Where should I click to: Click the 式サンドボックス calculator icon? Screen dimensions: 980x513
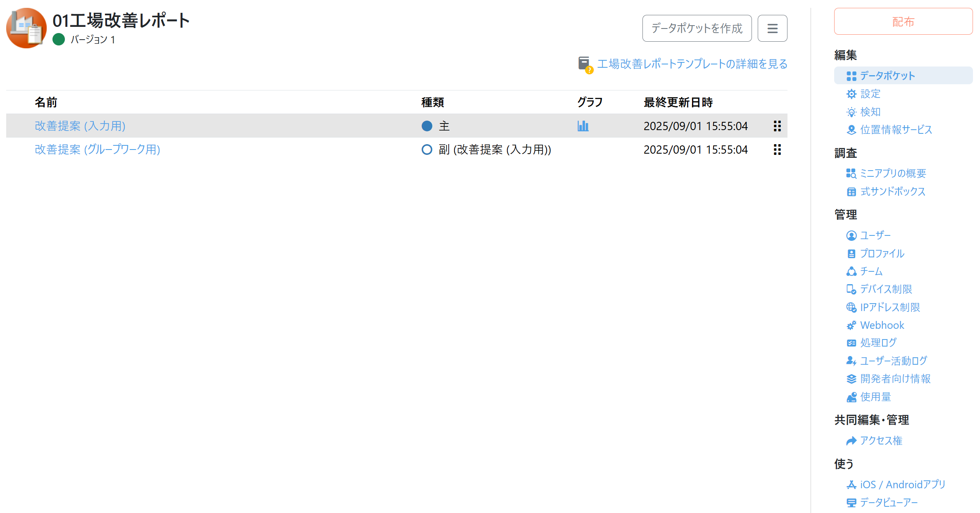tap(851, 192)
